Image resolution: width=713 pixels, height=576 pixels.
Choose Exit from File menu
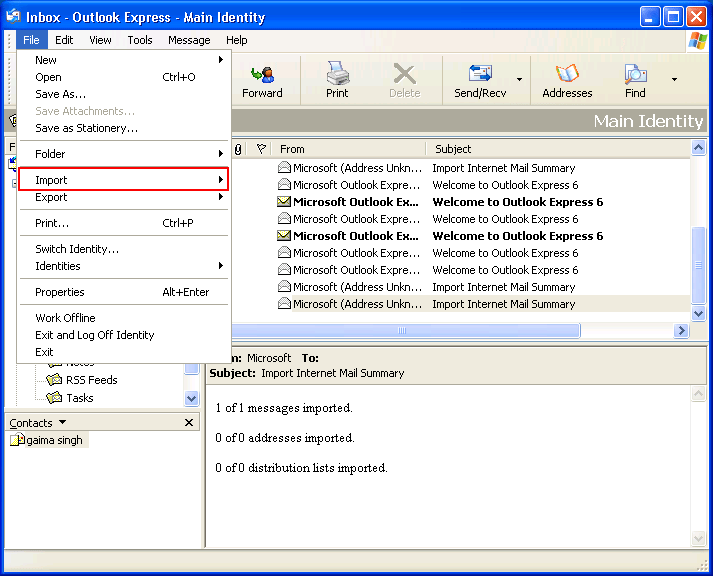pyautogui.click(x=123, y=352)
